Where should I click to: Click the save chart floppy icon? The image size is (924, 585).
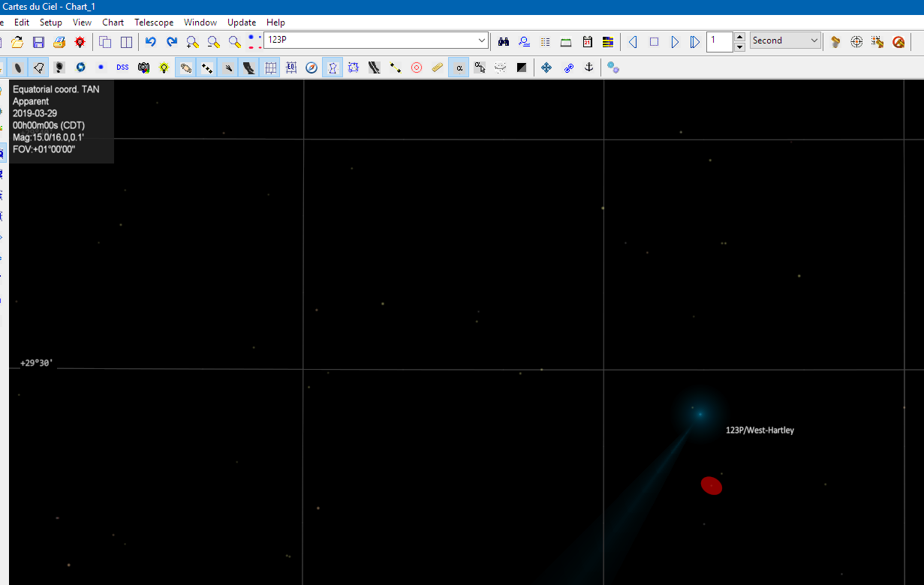38,42
